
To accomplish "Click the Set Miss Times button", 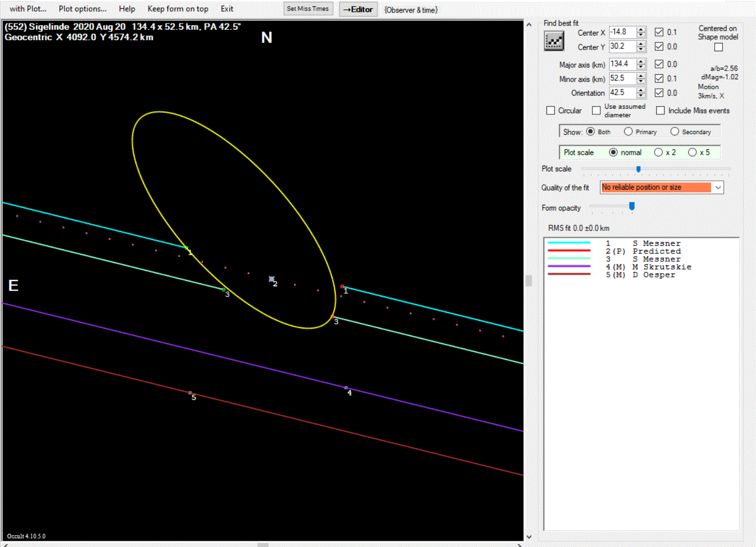I will click(308, 9).
